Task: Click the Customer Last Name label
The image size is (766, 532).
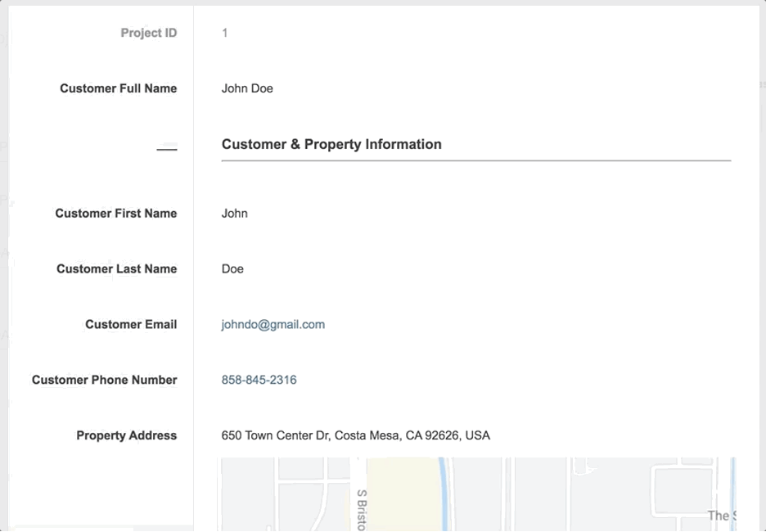Action: pyautogui.click(x=117, y=268)
